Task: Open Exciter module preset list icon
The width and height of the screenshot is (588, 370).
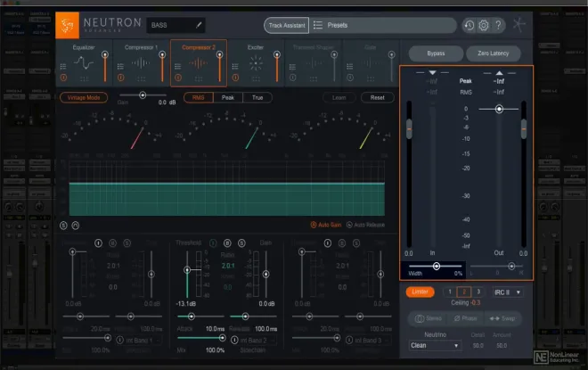Action: (x=235, y=66)
